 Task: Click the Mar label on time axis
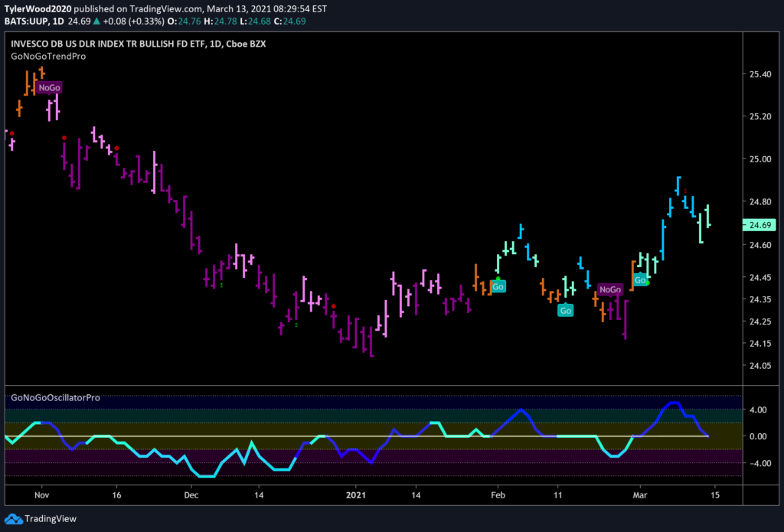640,495
